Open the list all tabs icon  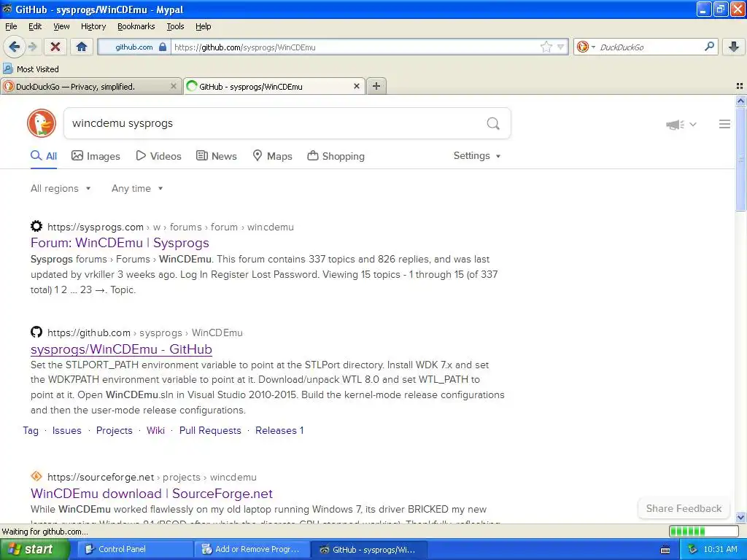(x=740, y=86)
